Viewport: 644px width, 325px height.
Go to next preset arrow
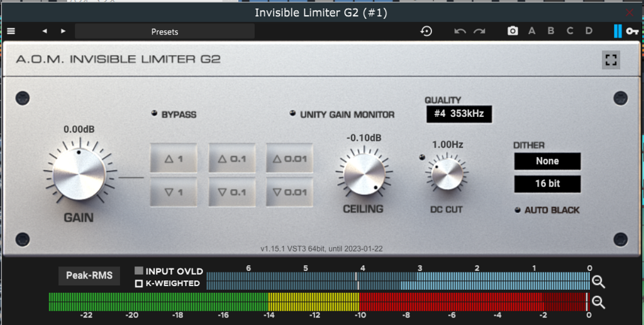63,31
